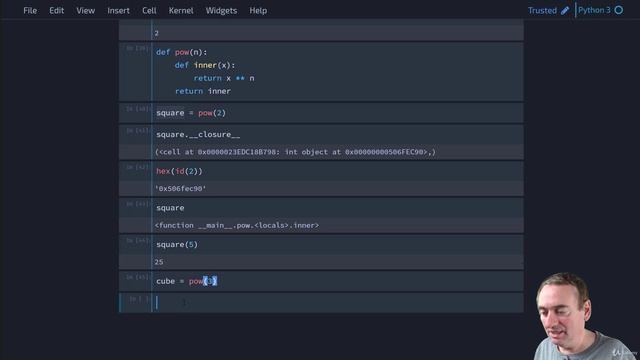Click the prompt beside 'square(5)'
Image resolution: width=640 pixels, height=360 pixels.
[137, 240]
